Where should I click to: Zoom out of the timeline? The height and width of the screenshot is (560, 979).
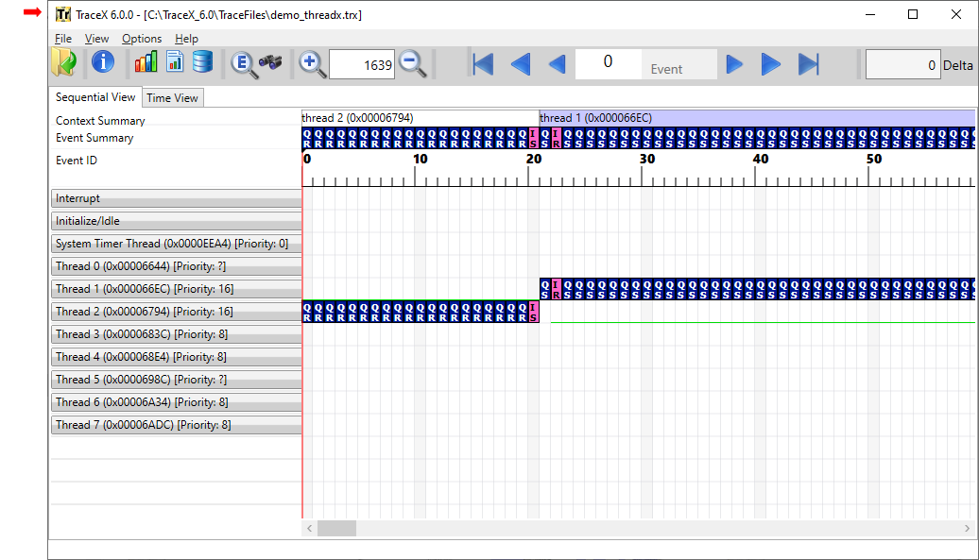412,63
